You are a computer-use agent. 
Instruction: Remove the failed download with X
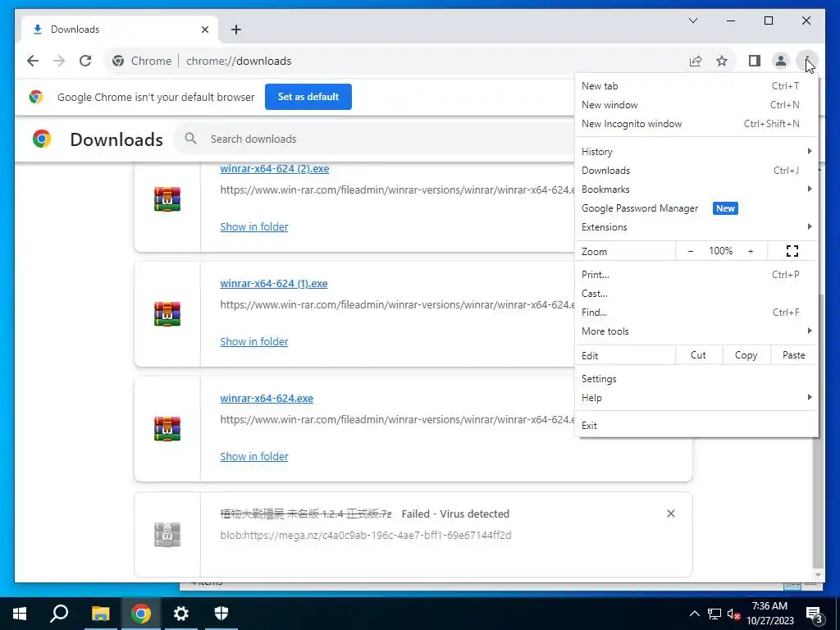coord(671,514)
